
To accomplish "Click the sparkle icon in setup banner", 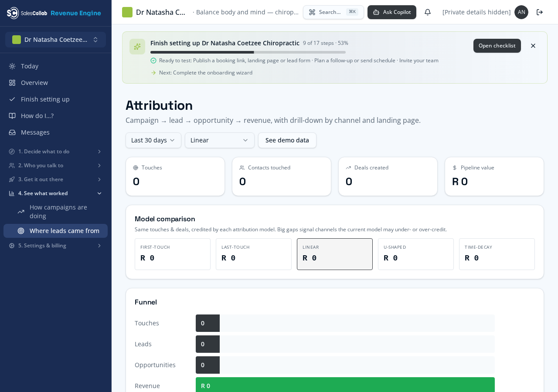I will (137, 47).
